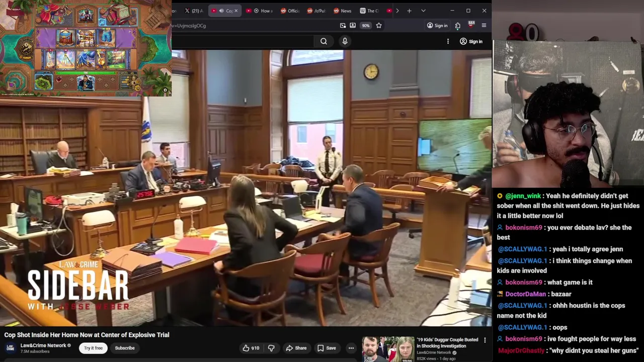Switch to the X (21) browser tab

[194, 11]
